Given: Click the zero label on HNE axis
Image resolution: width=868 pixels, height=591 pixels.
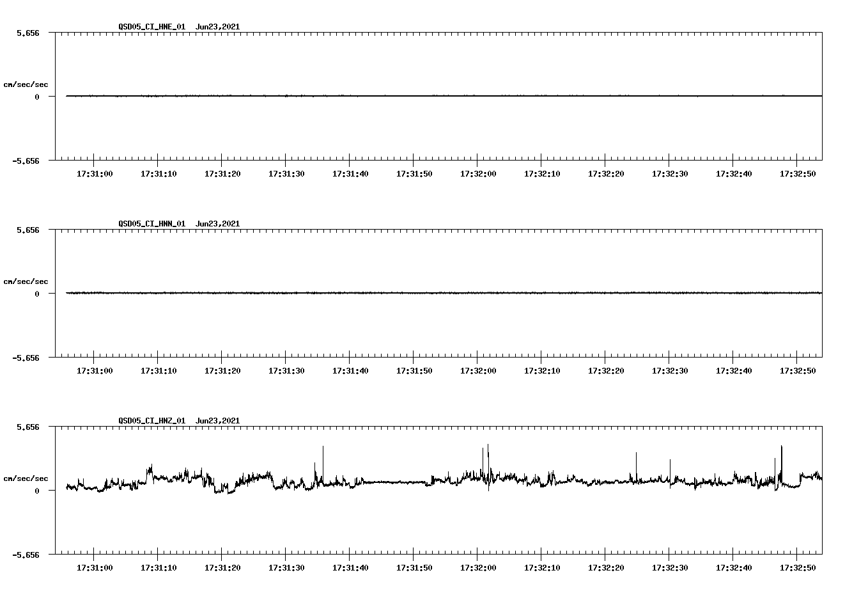Looking at the screenshot, I should pyautogui.click(x=37, y=97).
